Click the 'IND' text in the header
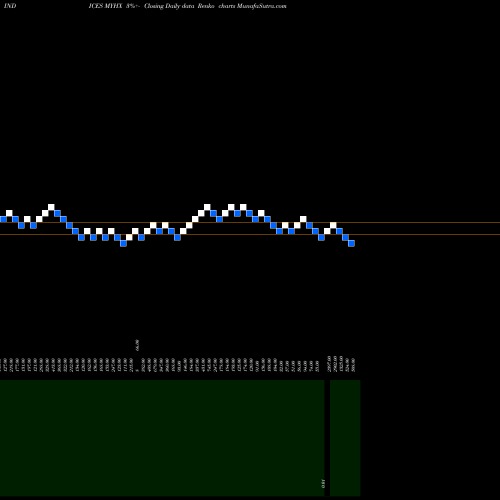500x500 pixels. [10, 6]
